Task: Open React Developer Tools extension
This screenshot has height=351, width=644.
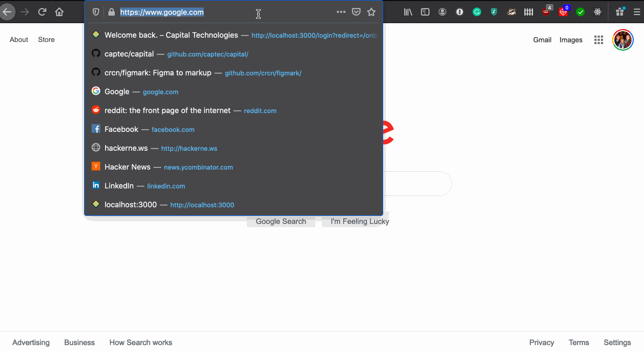Action: [598, 12]
